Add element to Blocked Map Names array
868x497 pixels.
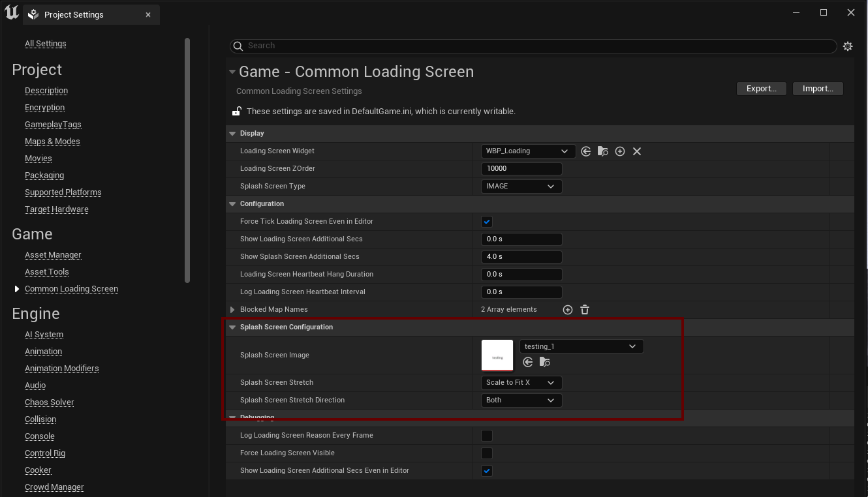(568, 310)
